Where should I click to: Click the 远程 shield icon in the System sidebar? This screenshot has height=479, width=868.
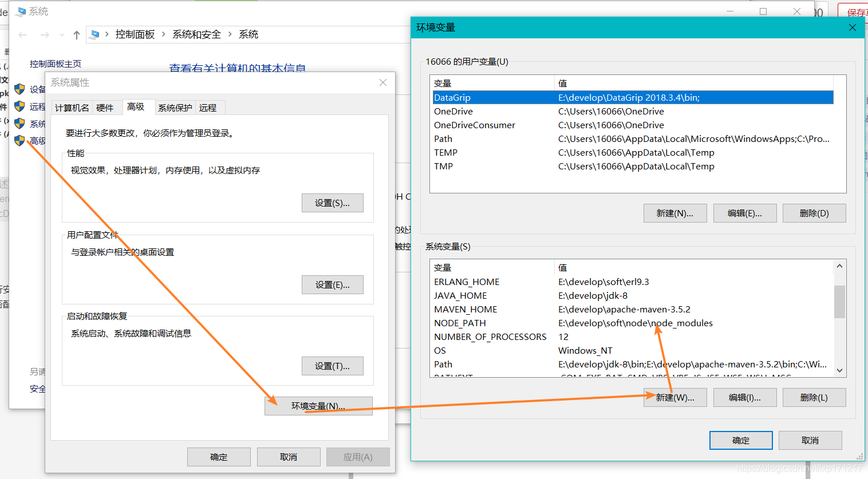coord(20,106)
